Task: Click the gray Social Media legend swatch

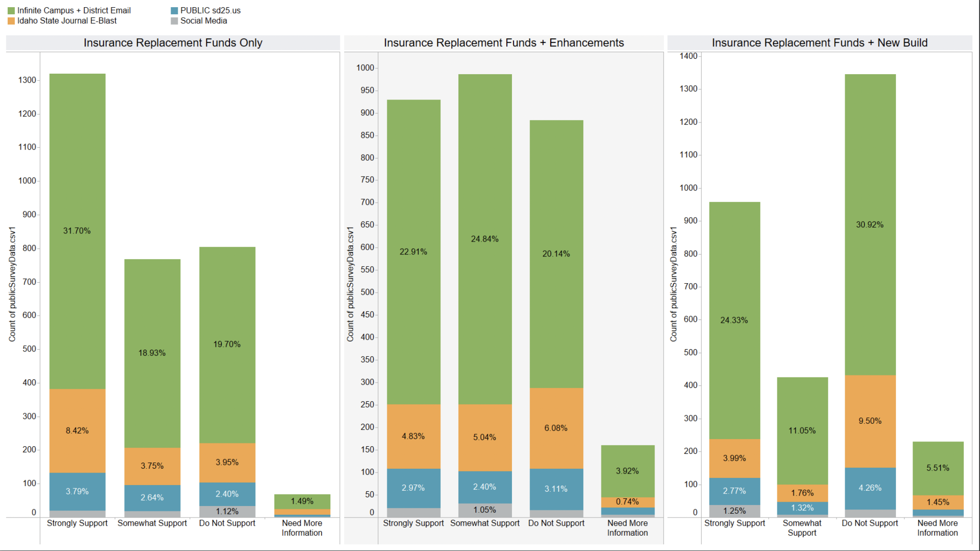Action: (174, 21)
